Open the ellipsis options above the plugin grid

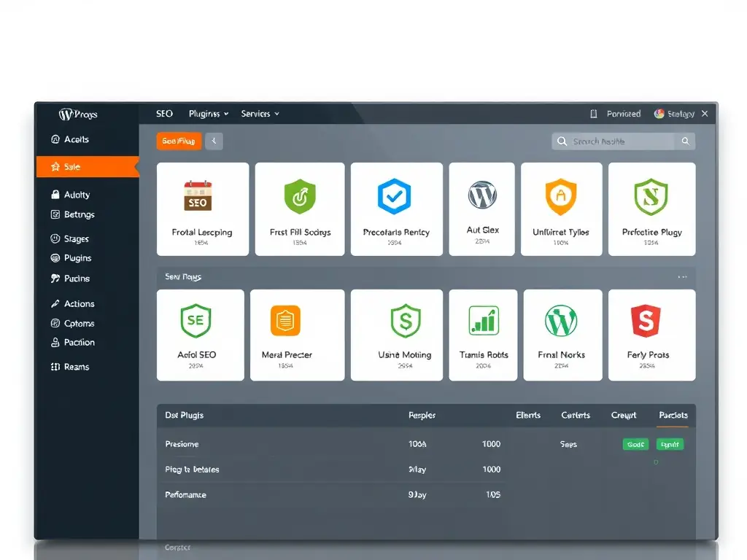point(682,276)
